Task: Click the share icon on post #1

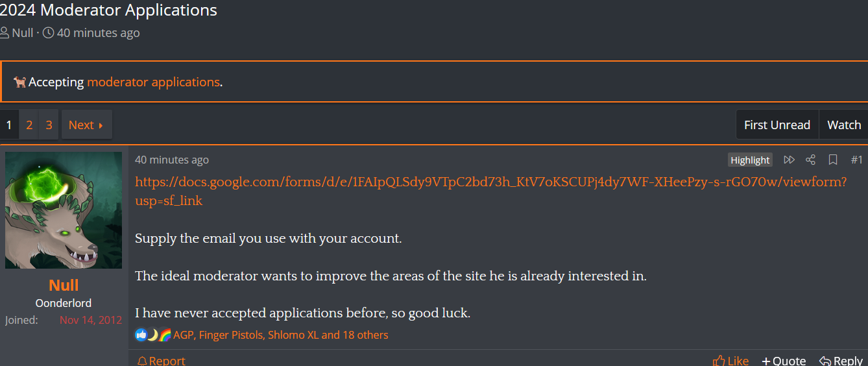Action: point(810,160)
